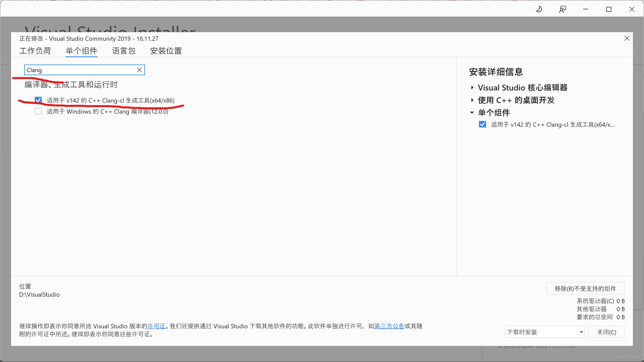644x362 pixels.
Task: Uncheck the Clang-cl checkbox in 安装详细信息 panel
Action: click(482, 124)
